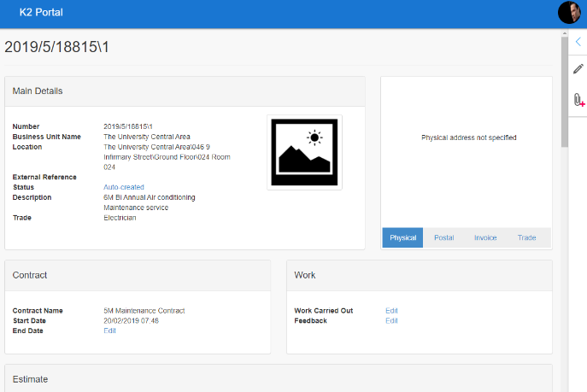Click the vertical scrollbar thumb
Viewport: 587px width, 392px height.
tap(564, 94)
